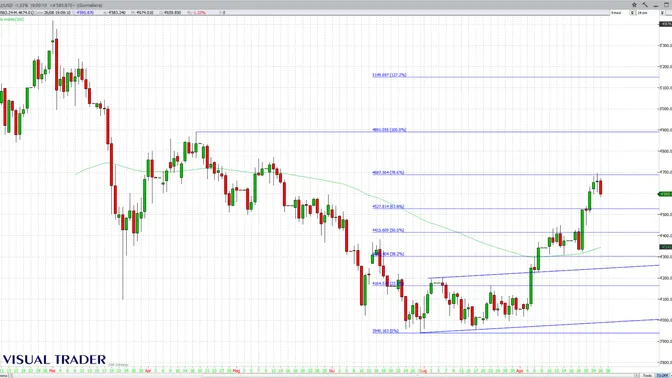
Task: Click the (Giornaliera) timeframe text in title bar
Action: (x=90, y=5)
